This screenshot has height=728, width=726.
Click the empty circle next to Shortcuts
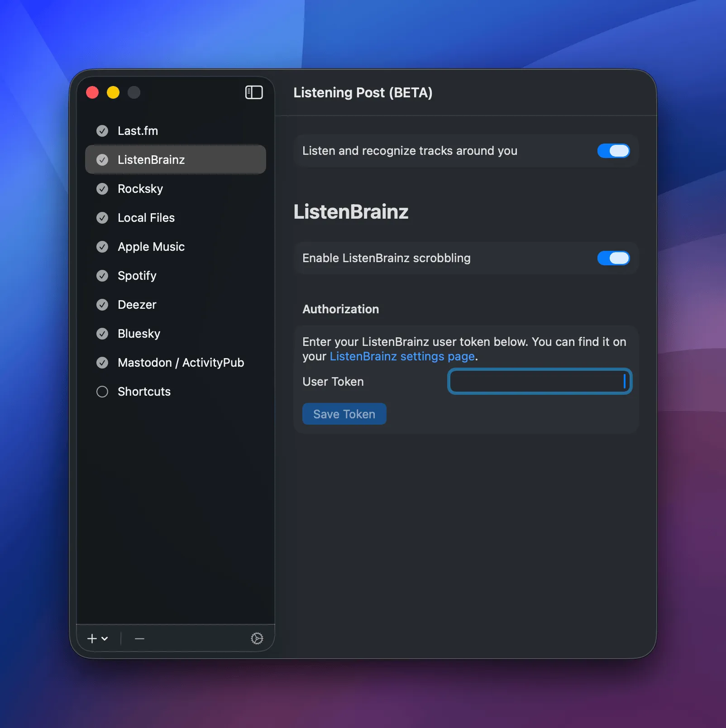coord(102,392)
